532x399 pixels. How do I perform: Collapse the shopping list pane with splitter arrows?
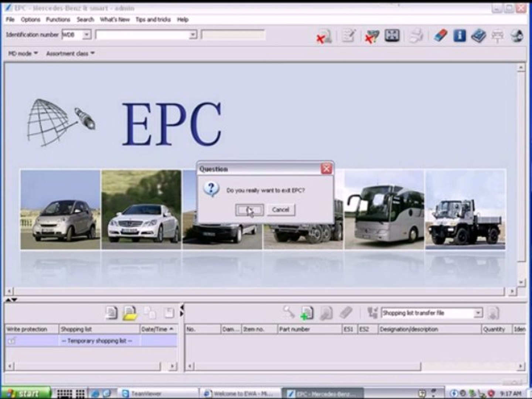tap(12, 300)
